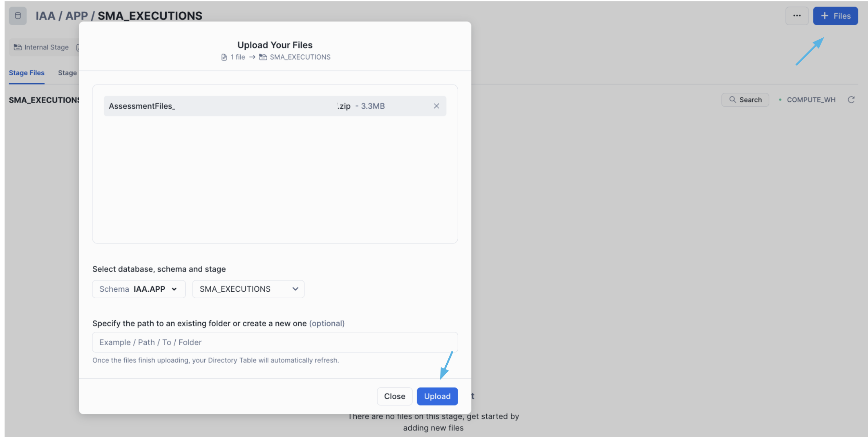Switch to the Stage Files tab
Screen dimensions: 868x439
27,73
